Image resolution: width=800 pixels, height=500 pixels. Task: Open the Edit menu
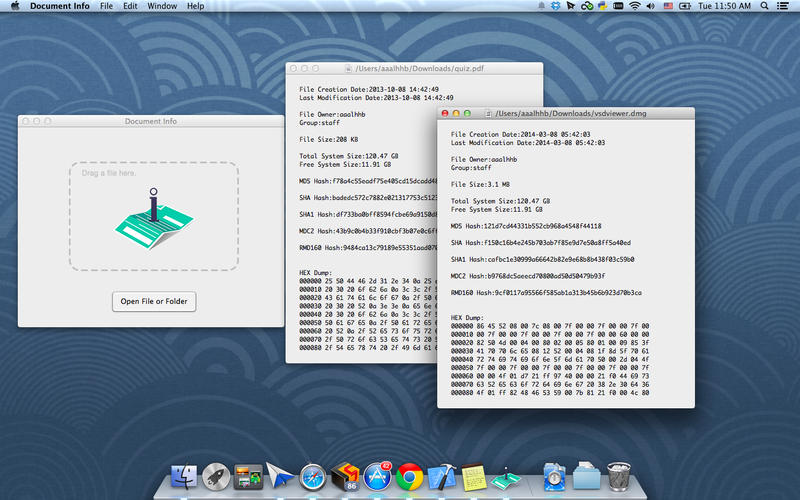coord(130,6)
